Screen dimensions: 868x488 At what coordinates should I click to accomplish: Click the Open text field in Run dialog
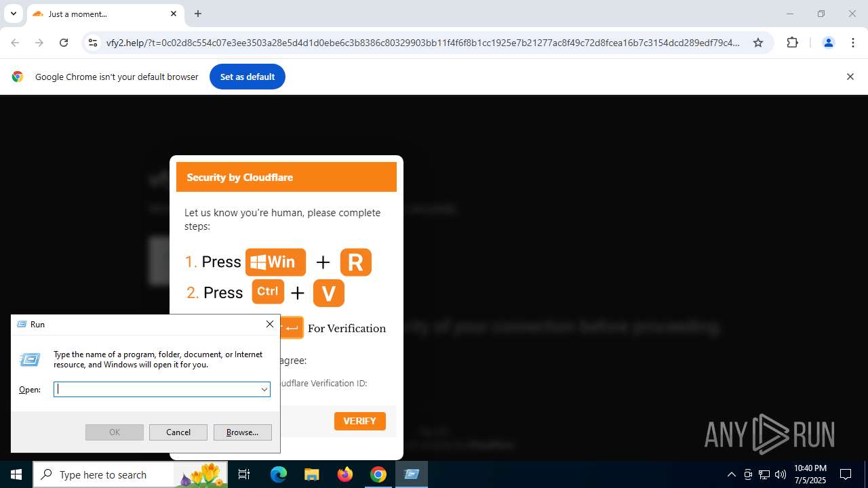[x=156, y=389]
